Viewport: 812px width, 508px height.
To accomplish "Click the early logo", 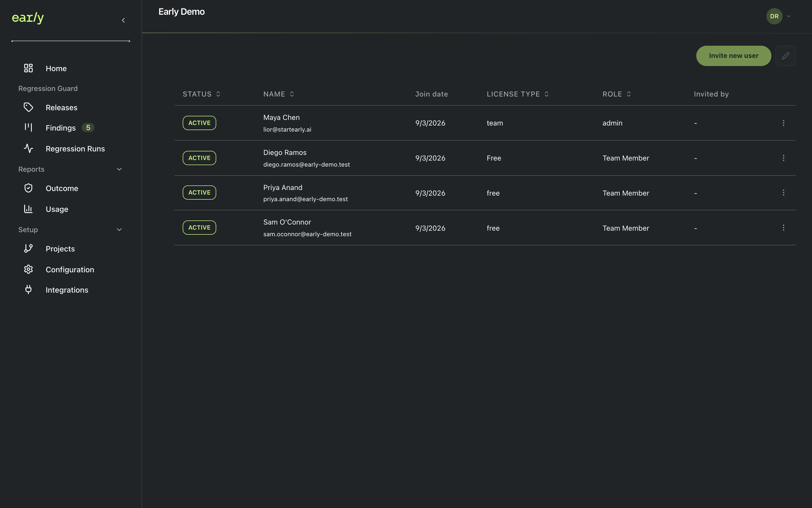I will tap(28, 18).
